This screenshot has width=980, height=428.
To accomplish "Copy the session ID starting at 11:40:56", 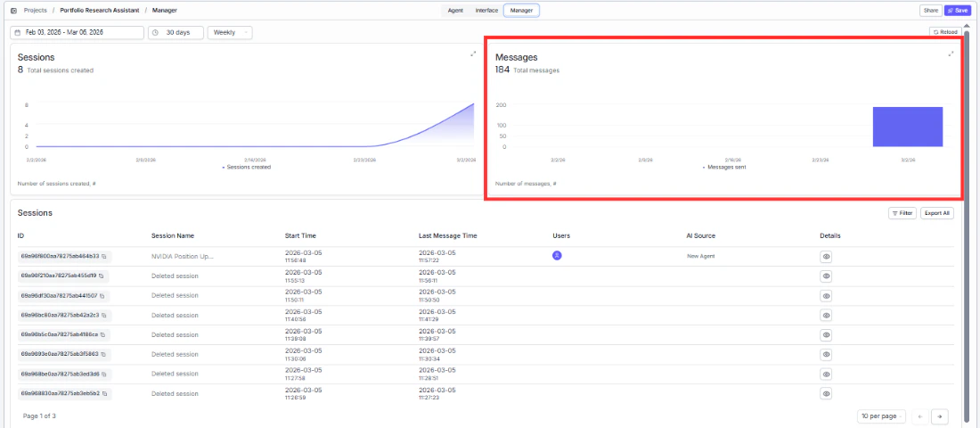I will pos(103,315).
